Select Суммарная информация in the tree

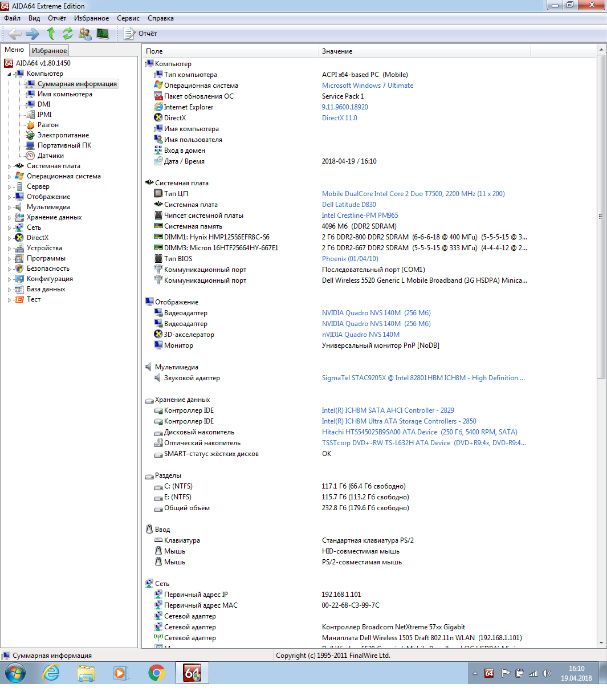[77, 84]
